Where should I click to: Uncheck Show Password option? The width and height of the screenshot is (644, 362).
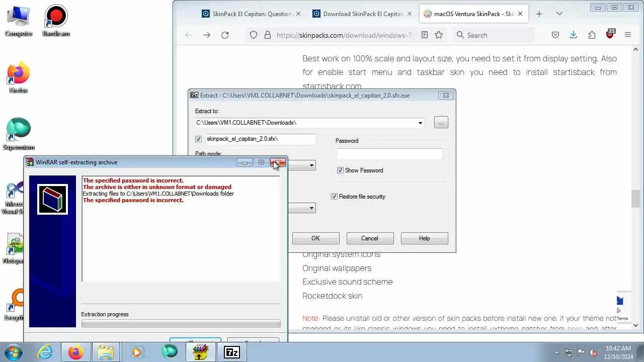340,170
